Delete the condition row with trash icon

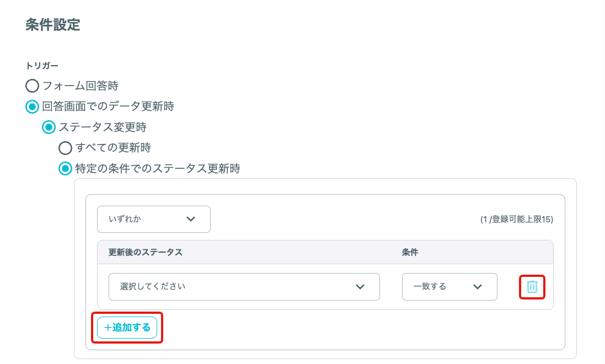point(532,287)
